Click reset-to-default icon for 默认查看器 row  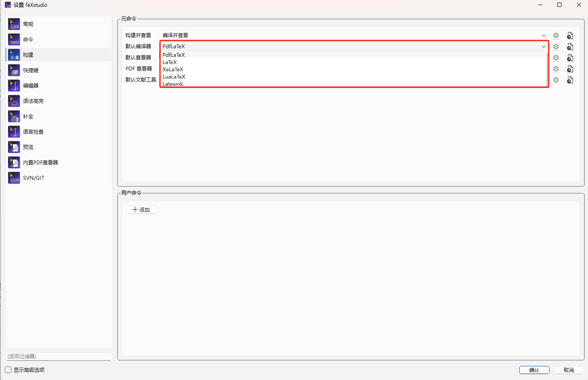pyautogui.click(x=570, y=58)
